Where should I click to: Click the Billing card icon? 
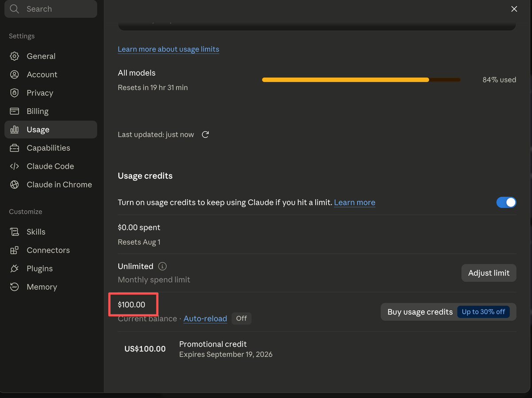[15, 111]
